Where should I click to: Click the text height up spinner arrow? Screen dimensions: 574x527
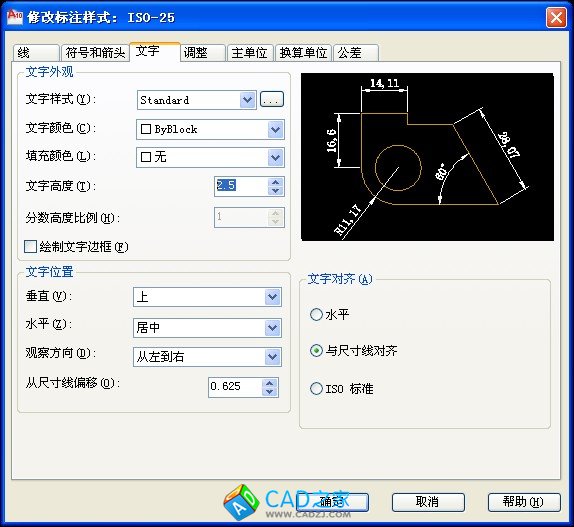click(x=276, y=182)
